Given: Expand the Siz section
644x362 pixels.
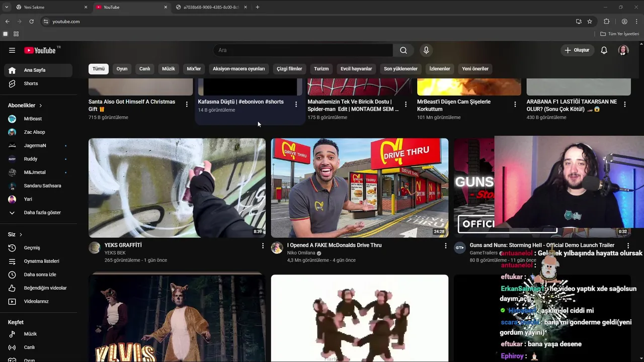Looking at the screenshot, I should pyautogui.click(x=15, y=235).
